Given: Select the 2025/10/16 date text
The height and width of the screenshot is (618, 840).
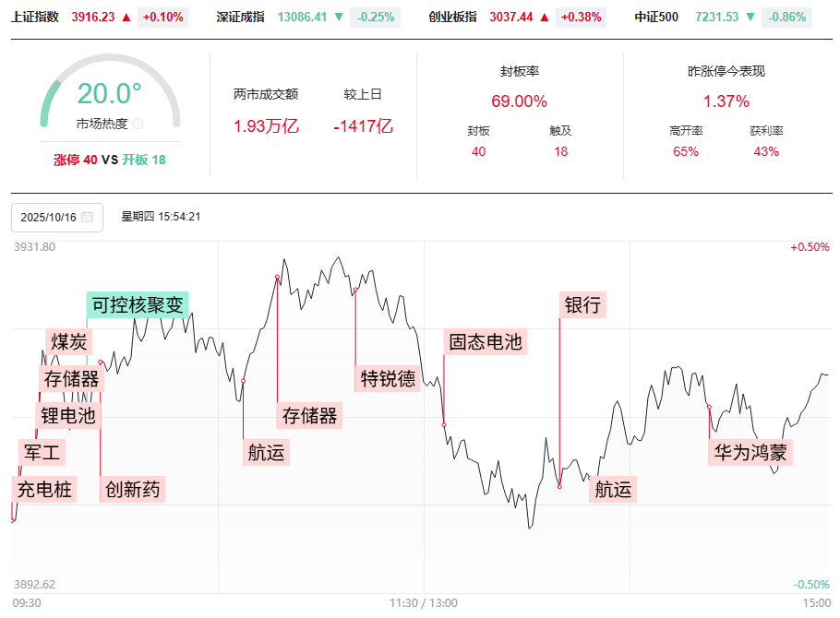Looking at the screenshot, I should (49, 218).
